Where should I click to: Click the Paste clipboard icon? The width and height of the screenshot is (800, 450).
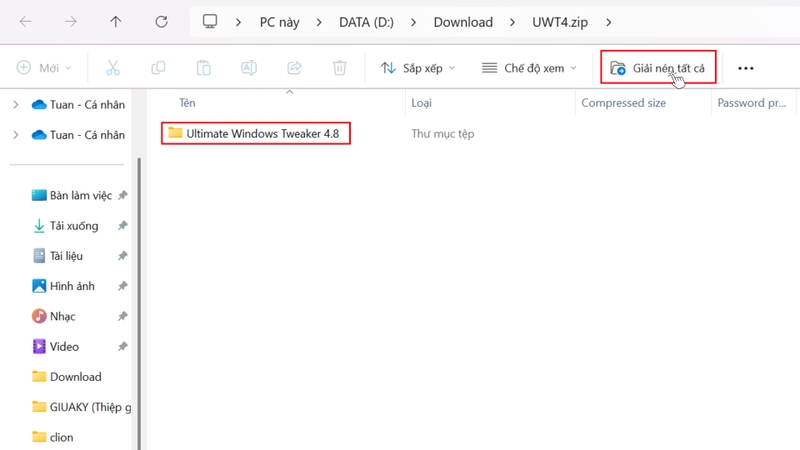click(x=204, y=68)
